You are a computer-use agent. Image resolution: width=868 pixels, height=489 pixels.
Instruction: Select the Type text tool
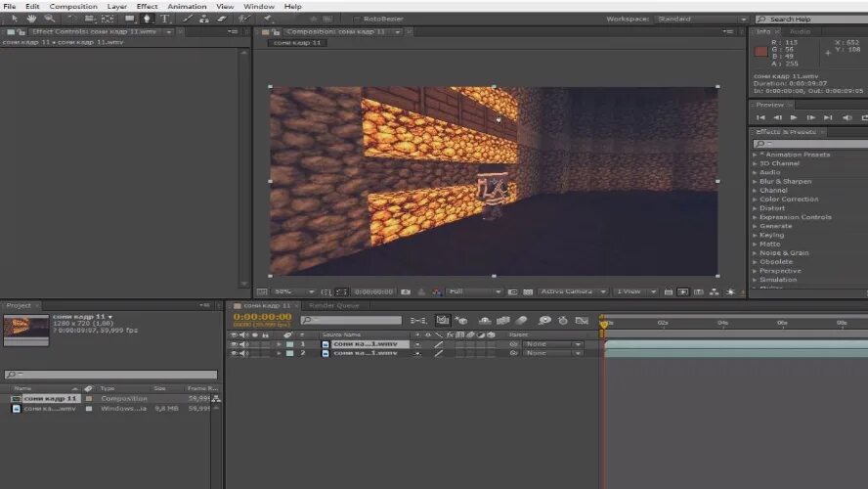click(x=165, y=19)
